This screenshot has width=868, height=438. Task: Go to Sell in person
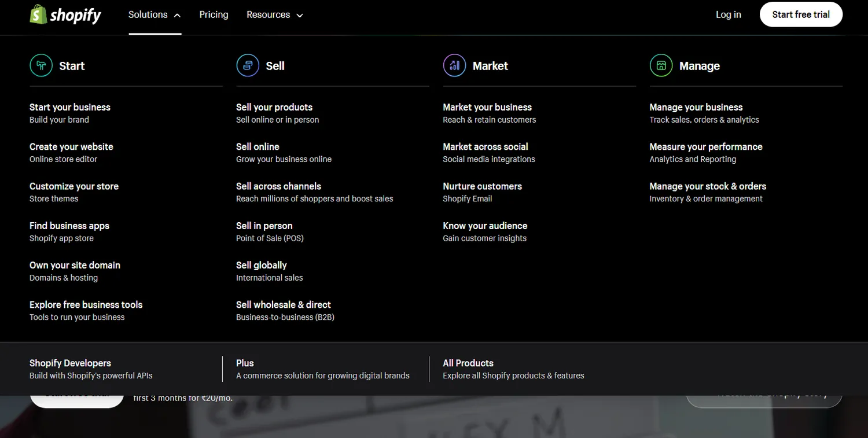tap(264, 226)
